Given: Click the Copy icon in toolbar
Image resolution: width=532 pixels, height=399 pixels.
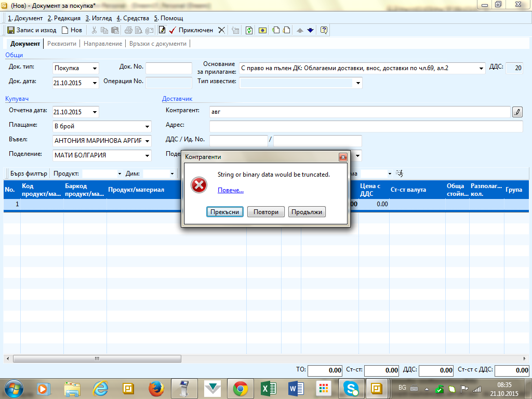Looking at the screenshot, I should tap(104, 30).
